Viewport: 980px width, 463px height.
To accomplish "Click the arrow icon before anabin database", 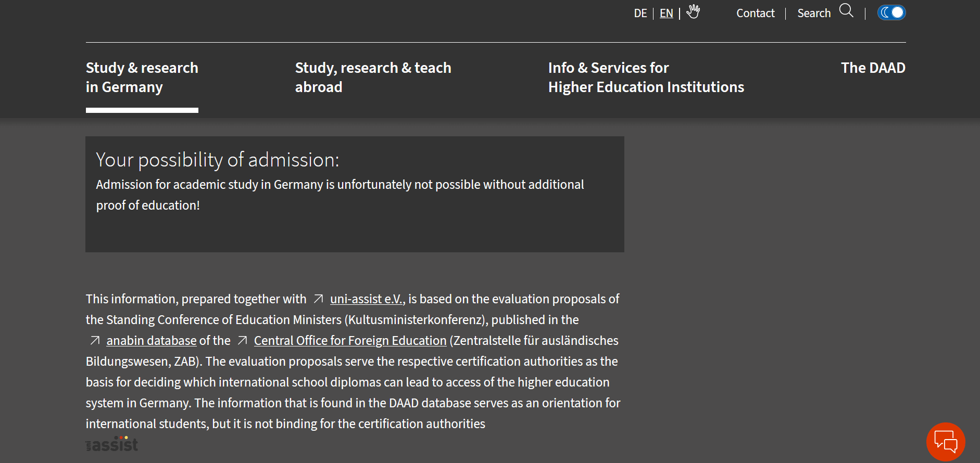I will point(95,340).
